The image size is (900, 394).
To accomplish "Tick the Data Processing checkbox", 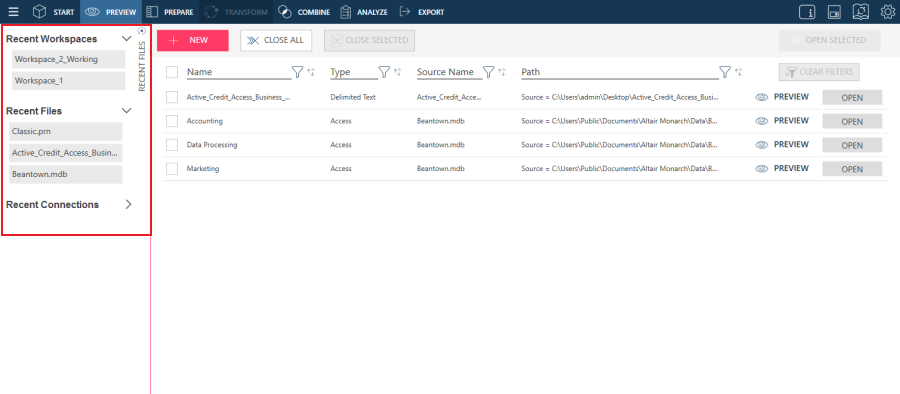I will pyautogui.click(x=172, y=145).
